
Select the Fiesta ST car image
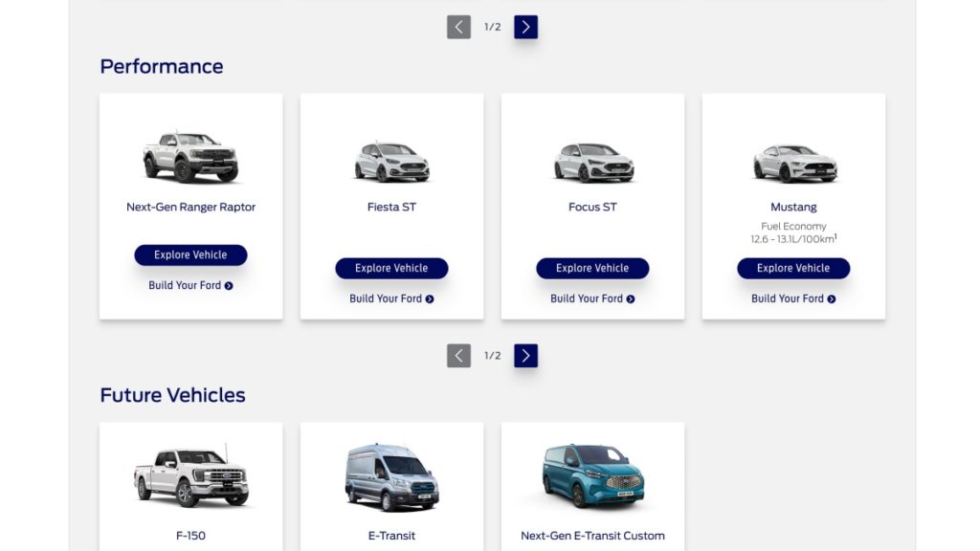tap(391, 161)
